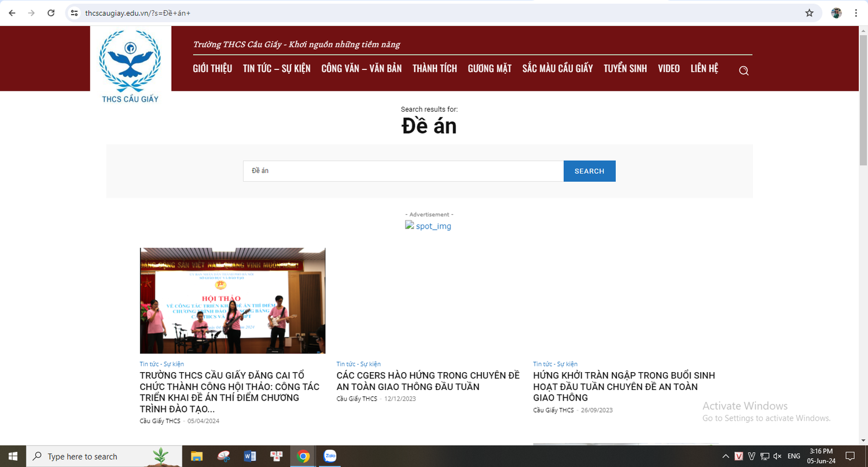The height and width of the screenshot is (467, 868).
Task: Open the LIÊN HỆ menu item
Action: (x=704, y=68)
